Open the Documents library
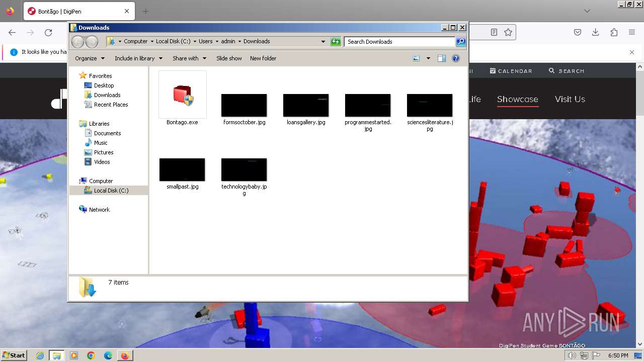Image resolution: width=644 pixels, height=362 pixels. (107, 133)
